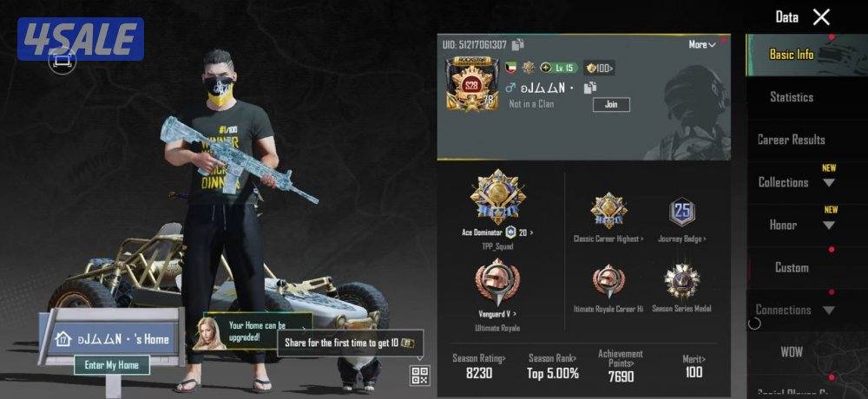Image resolution: width=868 pixels, height=399 pixels.
Task: Copy the UID with the copy icon
Action: pyautogui.click(x=517, y=44)
